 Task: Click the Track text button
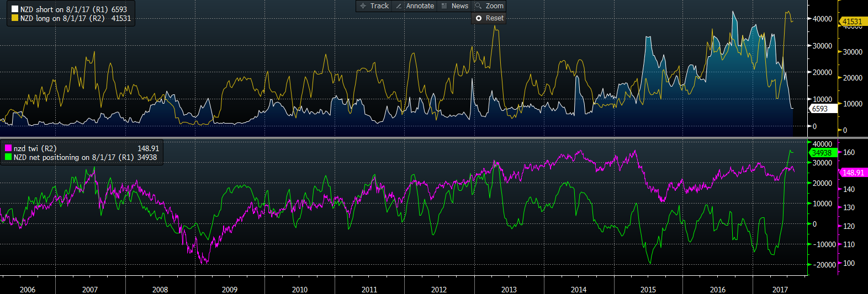pyautogui.click(x=379, y=6)
